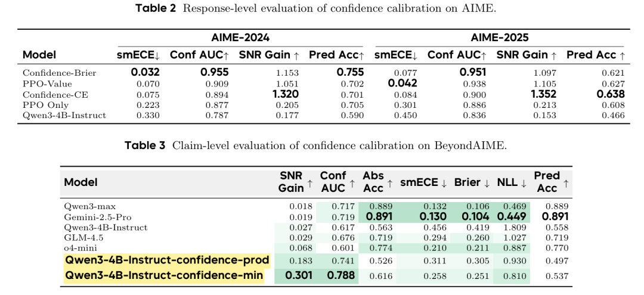The image size is (644, 295).
Task: Click the Confidence-Brier row label
Action: click(60, 73)
